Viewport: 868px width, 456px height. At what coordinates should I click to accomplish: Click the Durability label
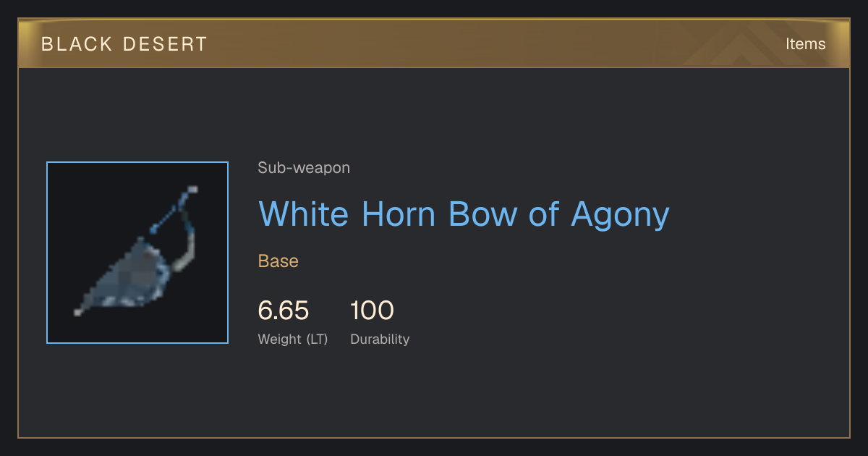click(380, 339)
